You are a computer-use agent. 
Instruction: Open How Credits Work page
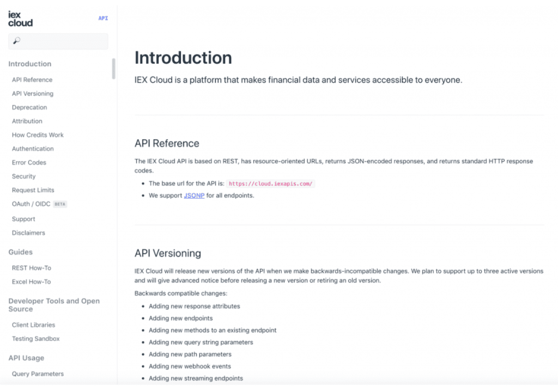38,135
